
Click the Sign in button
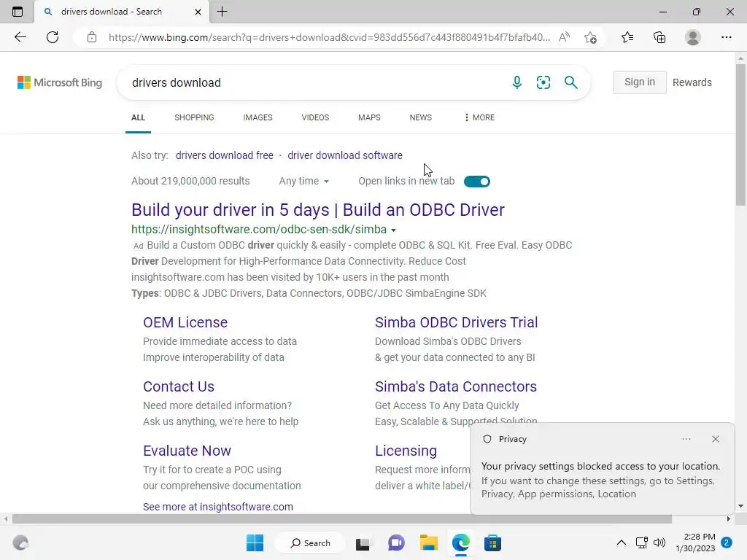coord(639,82)
